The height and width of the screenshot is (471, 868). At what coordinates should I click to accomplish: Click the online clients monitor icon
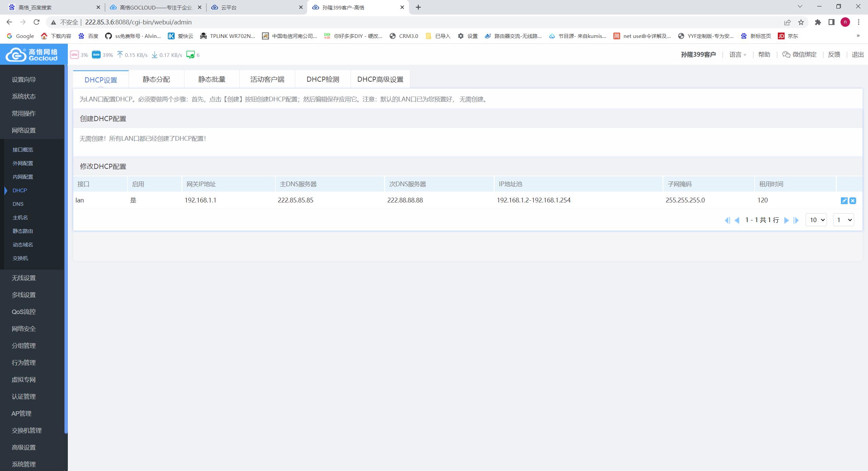tap(191, 55)
